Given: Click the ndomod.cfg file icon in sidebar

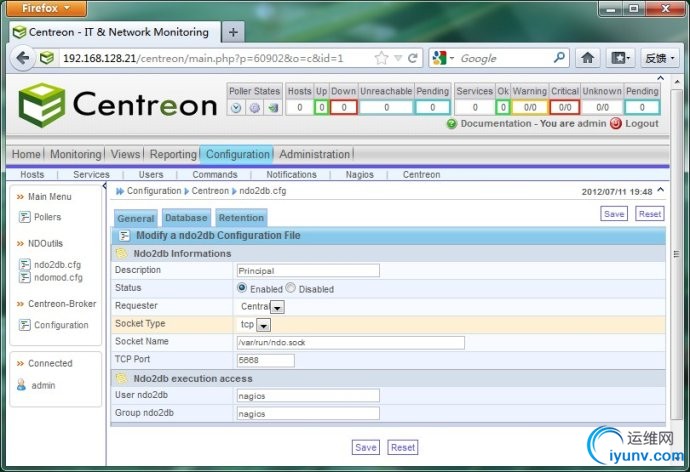Looking at the screenshot, I should coord(25,278).
